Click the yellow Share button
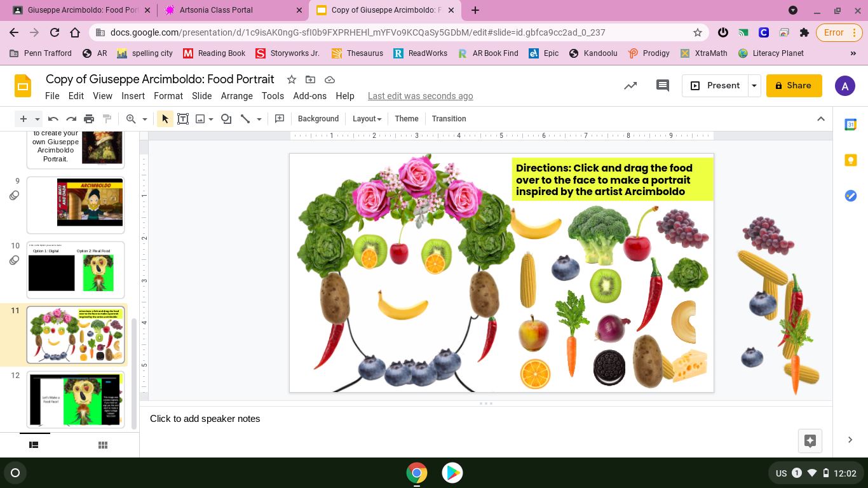Image resolution: width=868 pixels, height=488 pixels. pos(794,86)
